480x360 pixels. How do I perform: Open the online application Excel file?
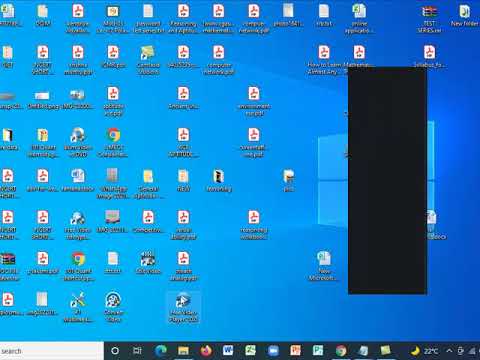[359, 19]
